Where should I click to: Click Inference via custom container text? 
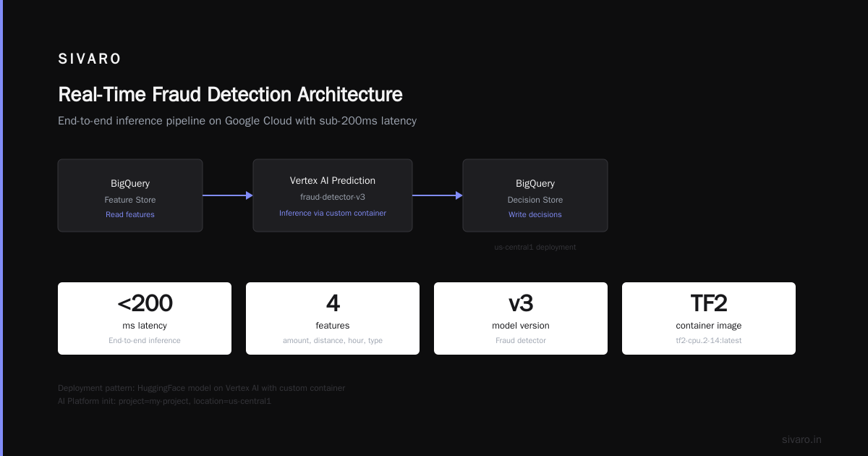[333, 214]
